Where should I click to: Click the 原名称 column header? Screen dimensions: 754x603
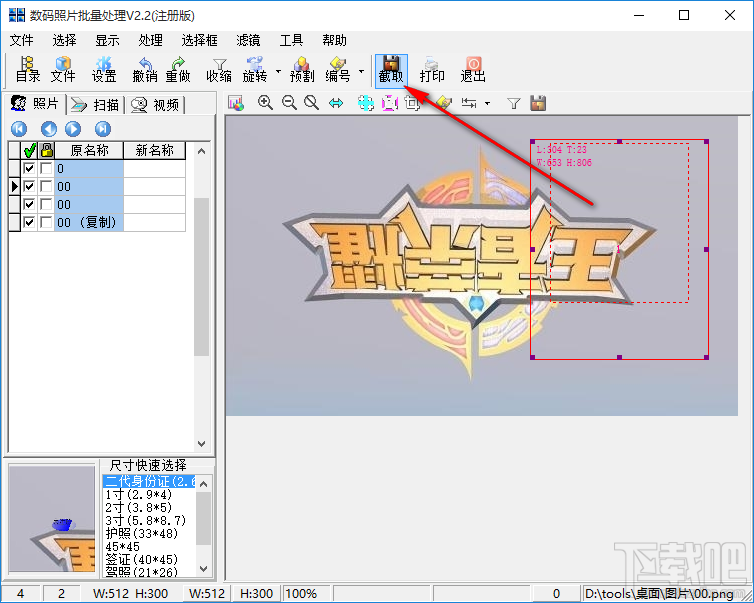click(x=89, y=151)
